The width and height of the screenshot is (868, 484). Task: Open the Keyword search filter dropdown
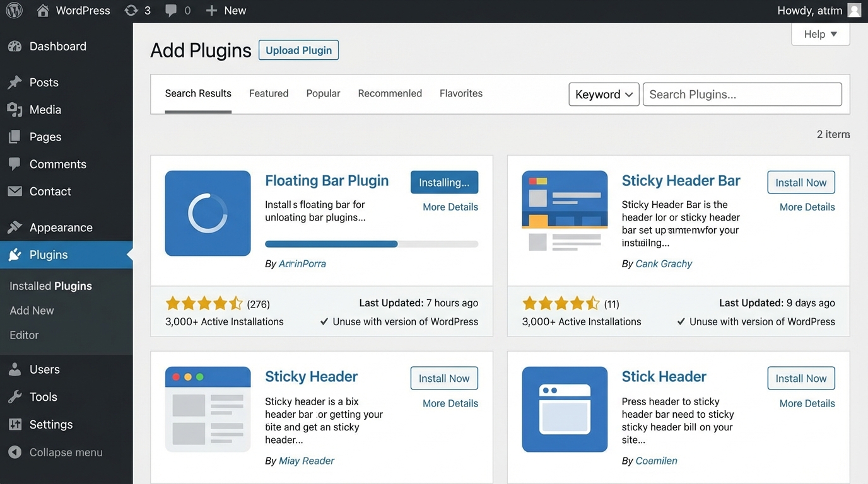(603, 94)
